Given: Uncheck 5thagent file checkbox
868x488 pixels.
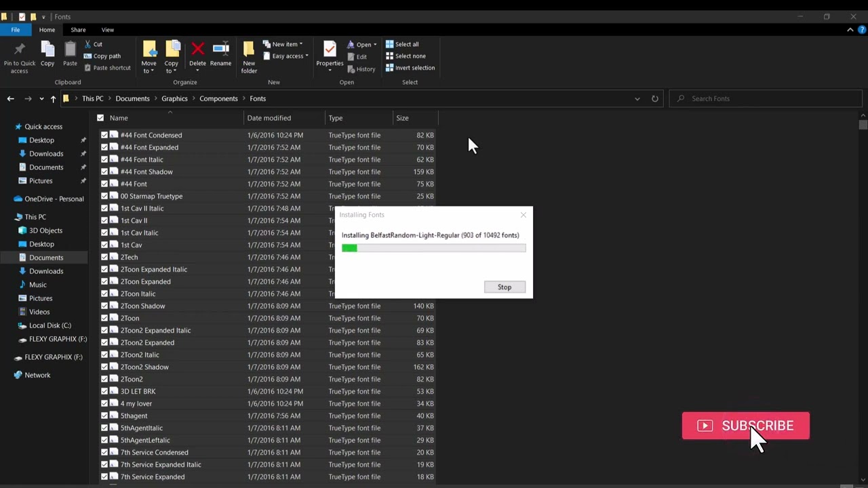Looking at the screenshot, I should 104,415.
